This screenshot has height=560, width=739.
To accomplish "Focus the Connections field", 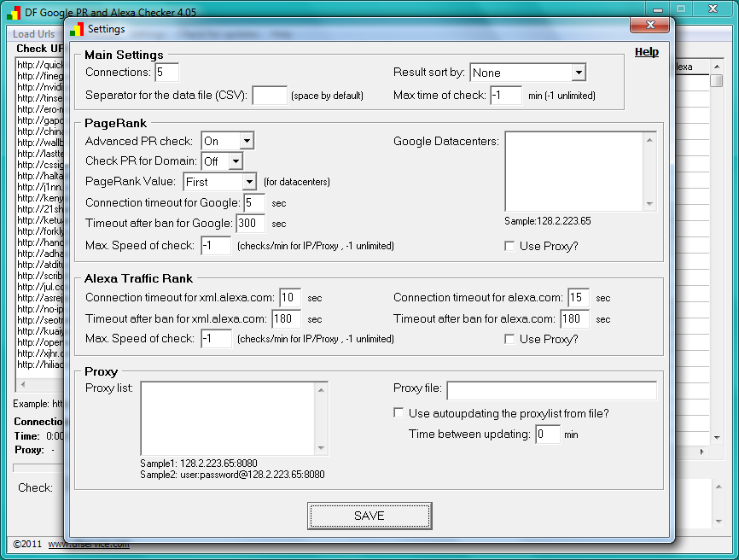I will (167, 72).
